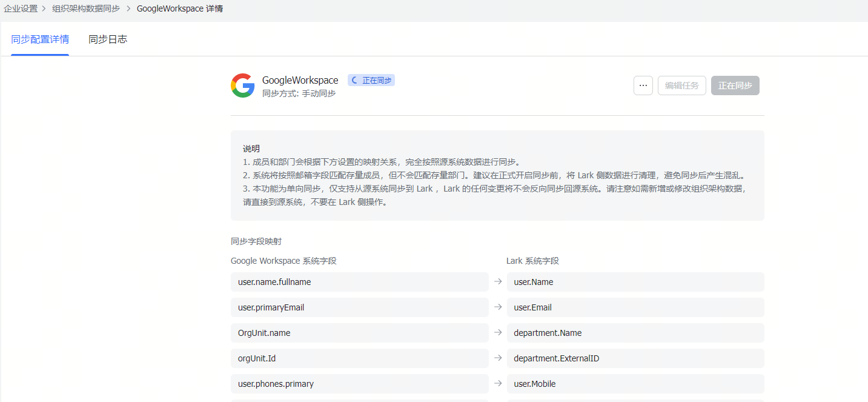Select the department.ExternalID Lark field
The image size is (868, 402).
click(x=635, y=358)
